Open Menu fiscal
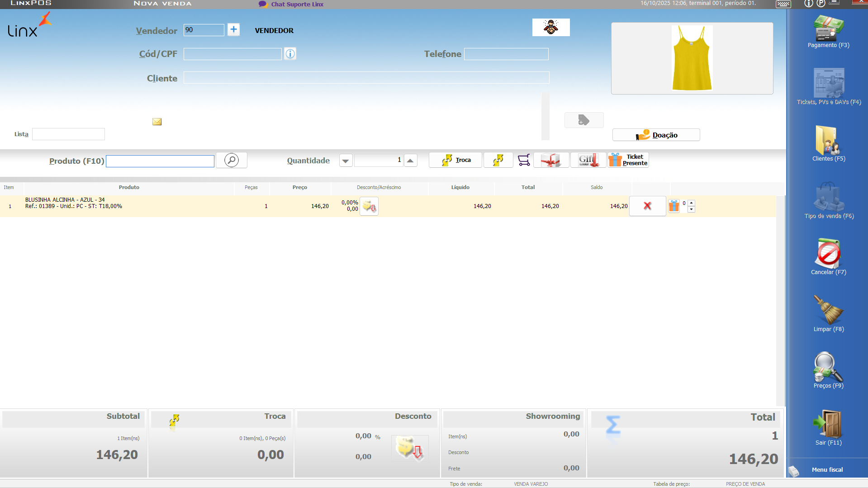The width and height of the screenshot is (868, 488). (x=827, y=469)
